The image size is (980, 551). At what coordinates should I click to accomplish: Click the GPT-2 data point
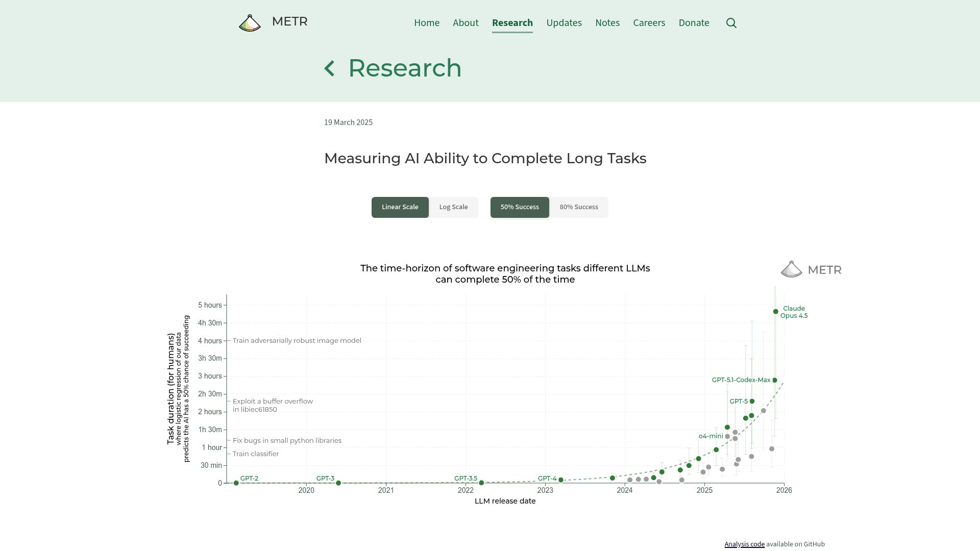click(236, 483)
